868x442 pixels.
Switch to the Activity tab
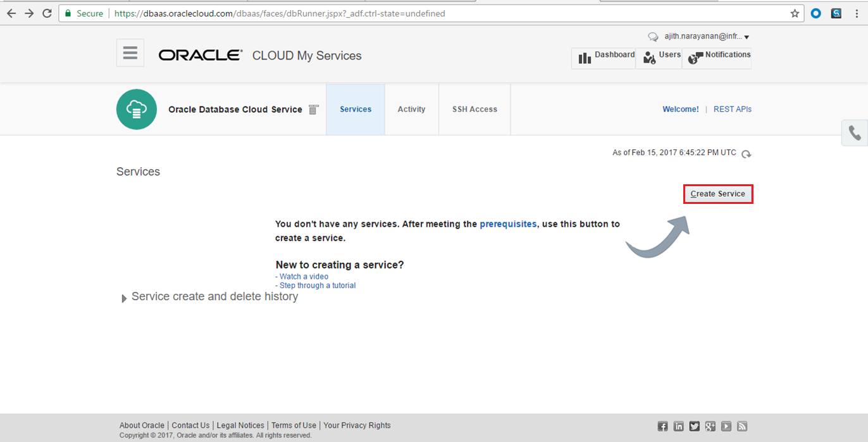pos(411,110)
